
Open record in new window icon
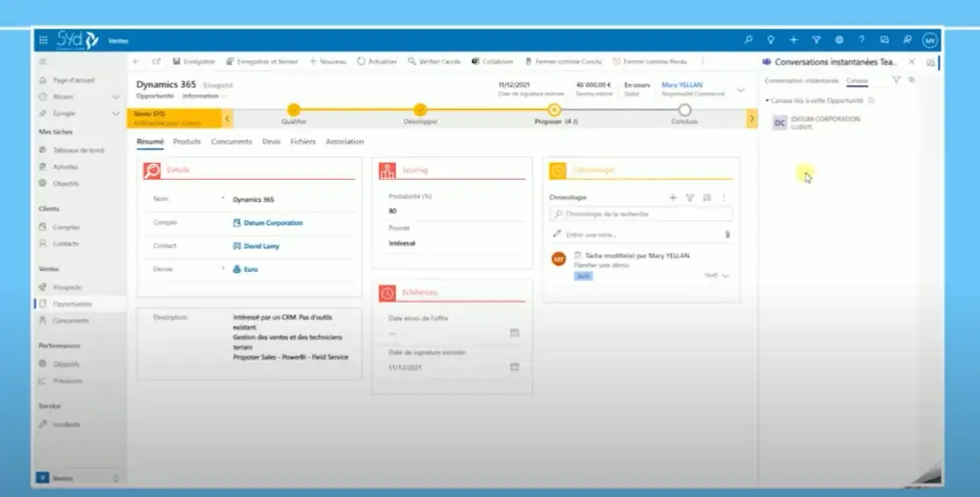pyautogui.click(x=156, y=61)
